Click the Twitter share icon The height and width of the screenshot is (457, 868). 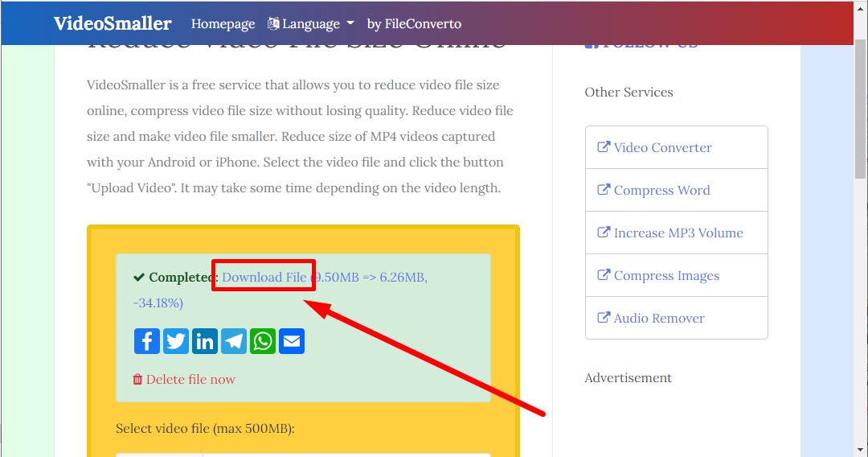[175, 341]
